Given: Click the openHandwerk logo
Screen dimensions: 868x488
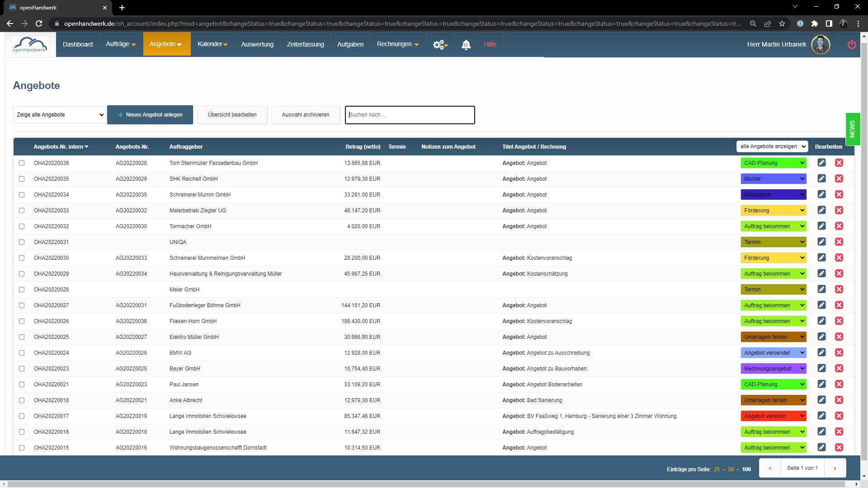Looking at the screenshot, I should 30,44.
